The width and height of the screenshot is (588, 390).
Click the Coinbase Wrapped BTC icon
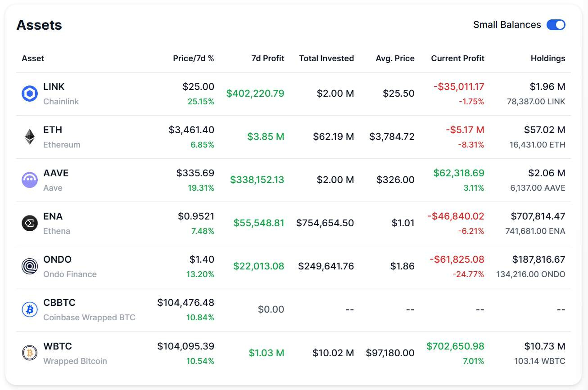click(x=30, y=309)
